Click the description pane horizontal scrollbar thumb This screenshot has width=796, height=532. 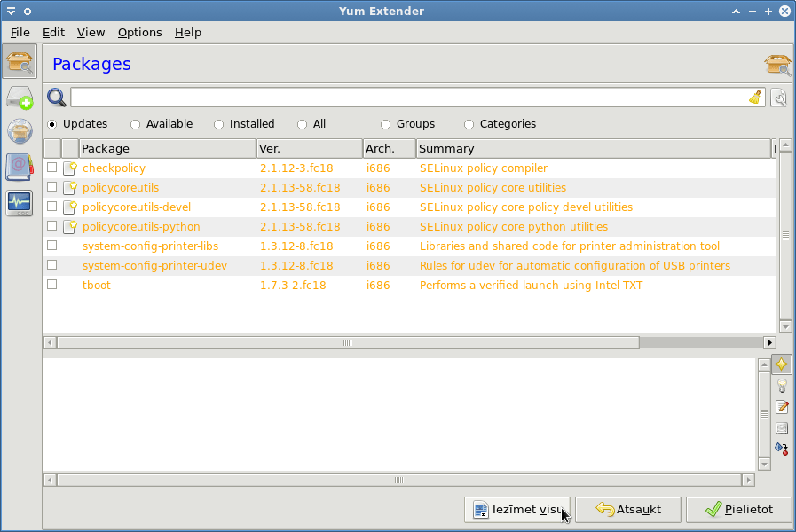click(x=399, y=480)
